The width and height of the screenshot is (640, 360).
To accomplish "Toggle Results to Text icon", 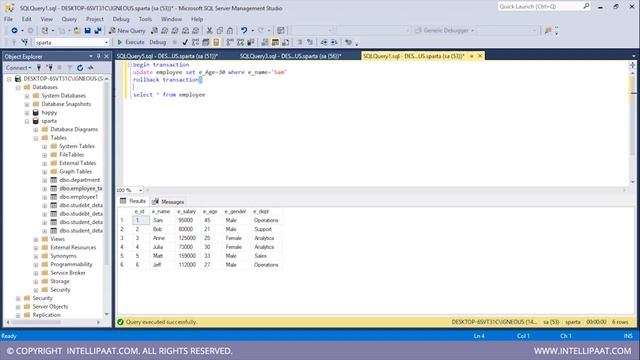I will point(265,42).
